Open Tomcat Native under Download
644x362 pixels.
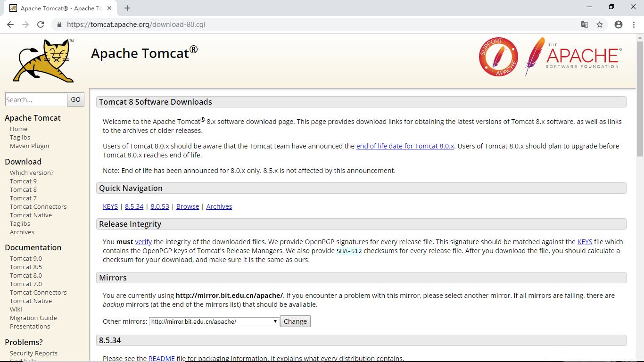click(31, 215)
